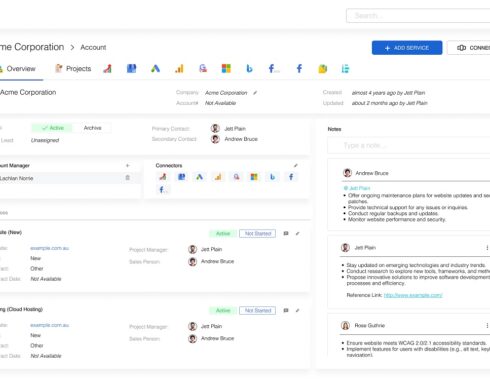Select the Search Console connector icon
Viewport: 490px width, 385px height.
pyautogui.click(x=236, y=177)
